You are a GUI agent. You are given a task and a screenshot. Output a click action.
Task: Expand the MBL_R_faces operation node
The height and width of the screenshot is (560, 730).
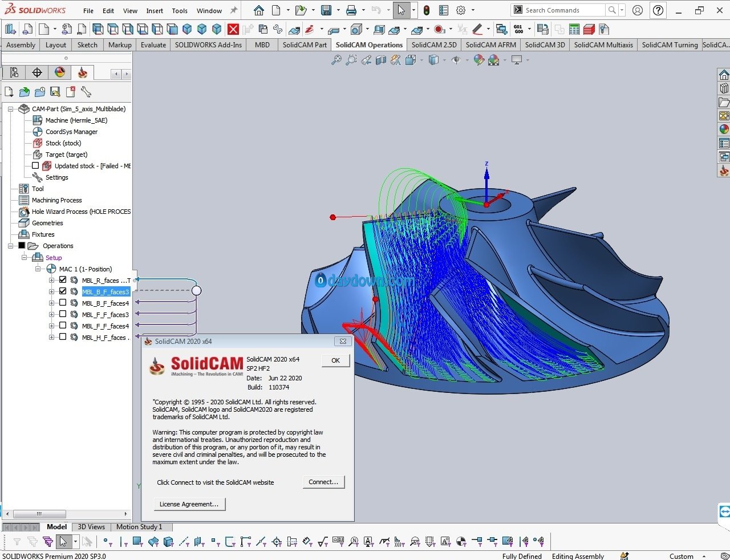click(51, 280)
